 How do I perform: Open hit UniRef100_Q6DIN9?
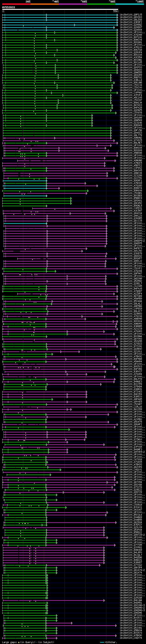coord(131,279)
